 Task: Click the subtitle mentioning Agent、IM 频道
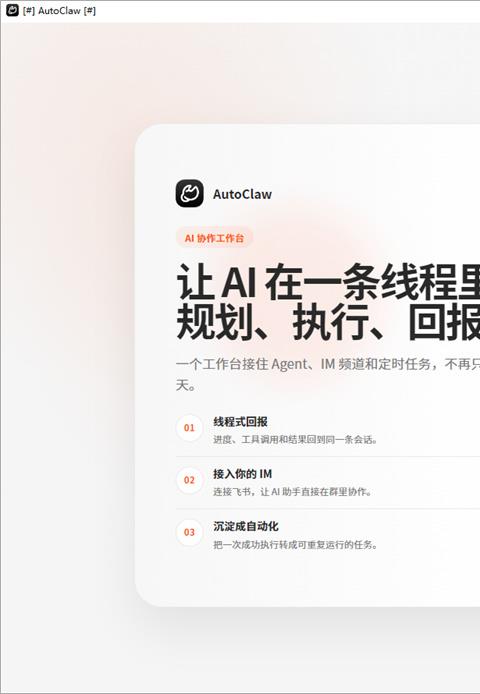coord(328,374)
